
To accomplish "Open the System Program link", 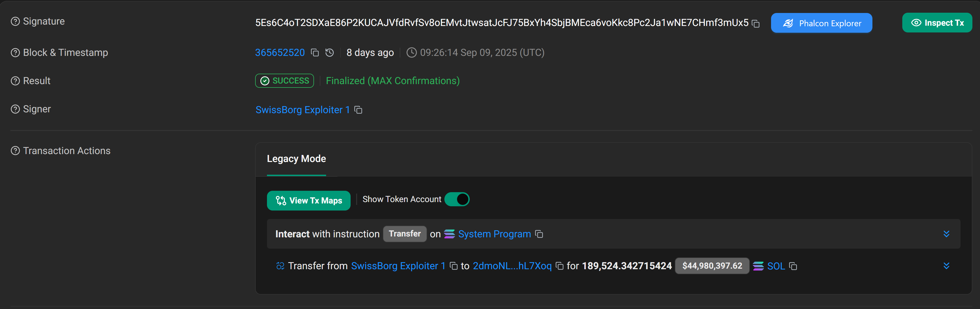I will pyautogui.click(x=494, y=234).
